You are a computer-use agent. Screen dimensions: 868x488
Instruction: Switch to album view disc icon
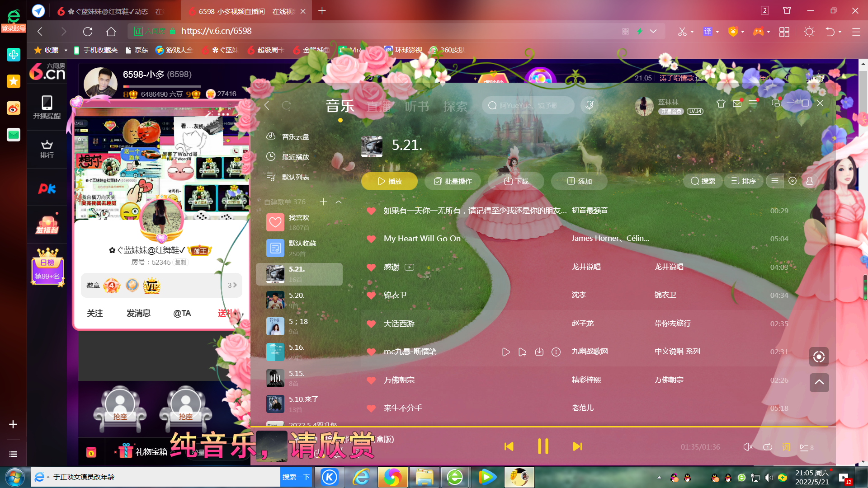(792, 181)
